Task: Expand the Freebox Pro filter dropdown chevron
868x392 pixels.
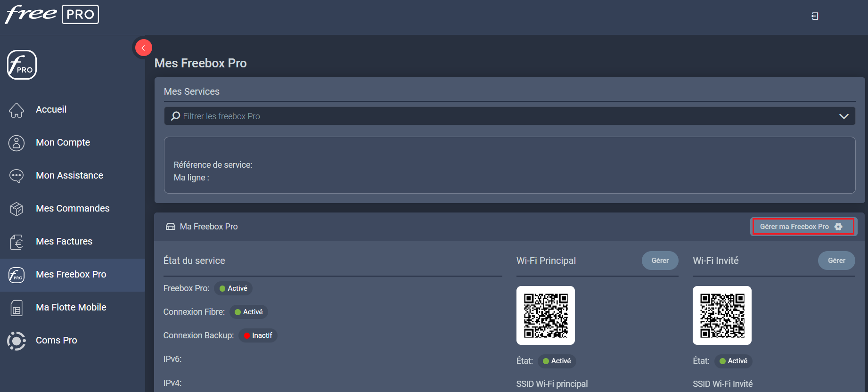Action: point(843,116)
